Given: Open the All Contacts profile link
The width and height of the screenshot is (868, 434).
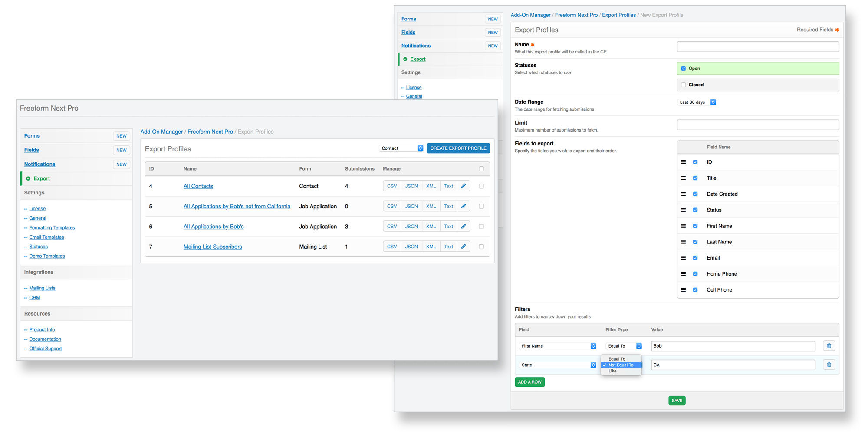Looking at the screenshot, I should [198, 186].
